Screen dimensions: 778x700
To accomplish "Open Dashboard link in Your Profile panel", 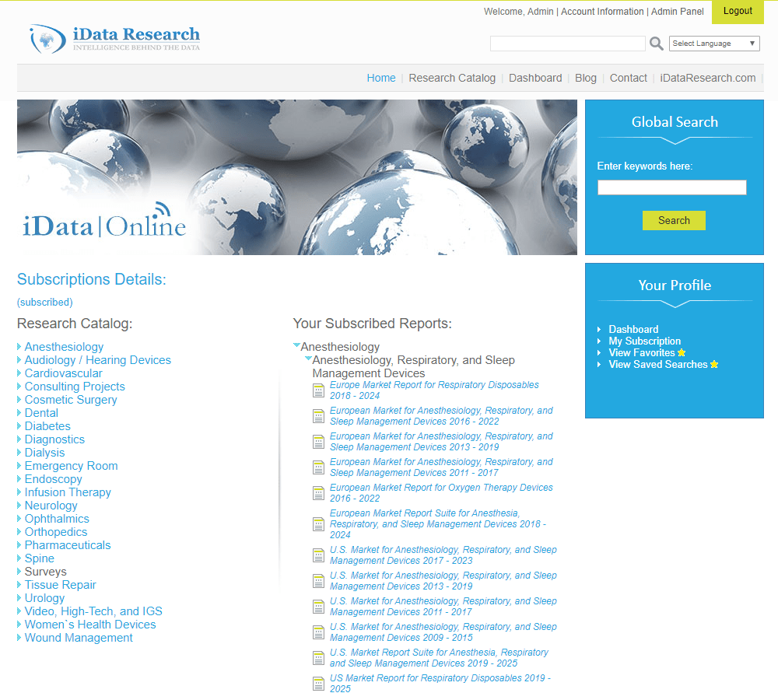I will [x=633, y=330].
